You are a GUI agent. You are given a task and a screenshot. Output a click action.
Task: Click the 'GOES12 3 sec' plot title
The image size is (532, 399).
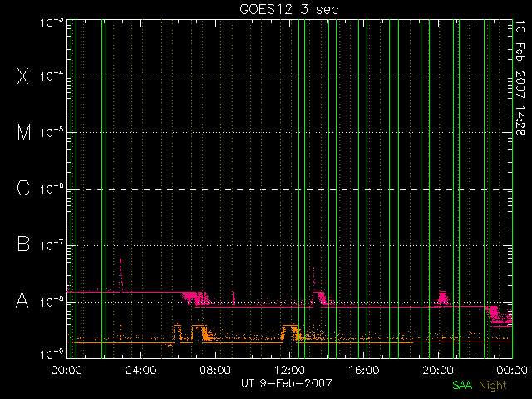tap(289, 9)
